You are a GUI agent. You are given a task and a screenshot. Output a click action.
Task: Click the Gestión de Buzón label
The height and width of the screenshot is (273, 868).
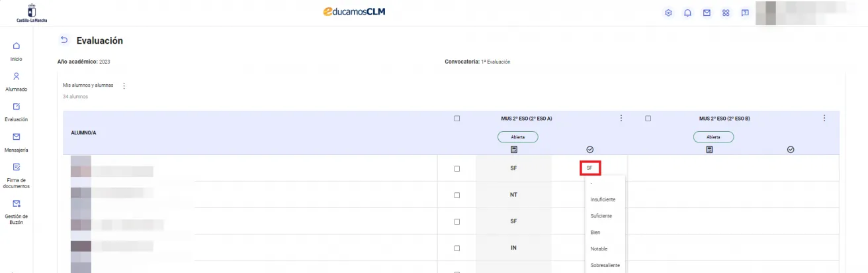pyautogui.click(x=17, y=219)
